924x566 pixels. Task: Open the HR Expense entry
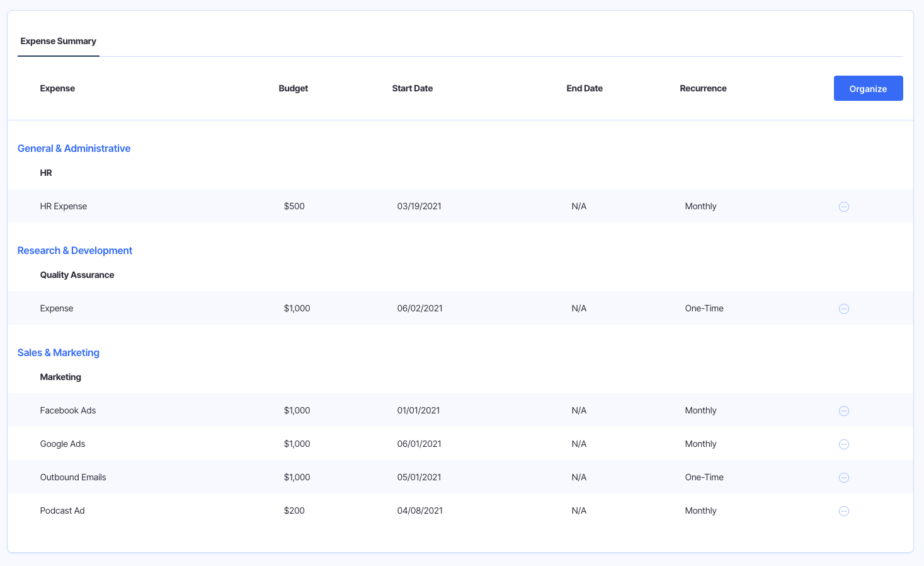pos(63,206)
